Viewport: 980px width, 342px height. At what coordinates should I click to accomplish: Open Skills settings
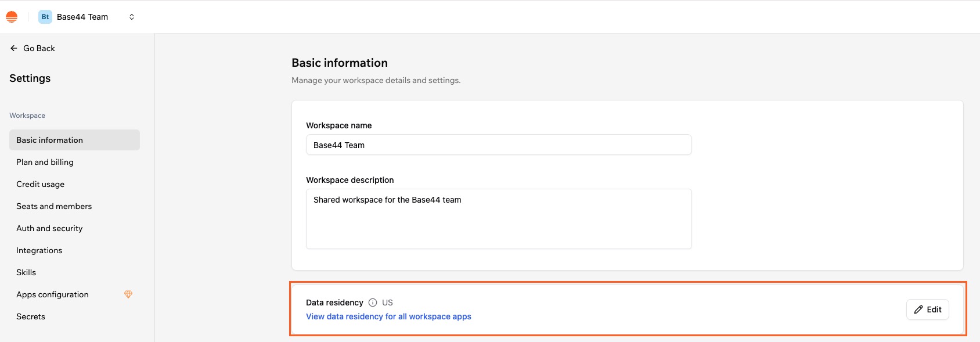pyautogui.click(x=74, y=272)
